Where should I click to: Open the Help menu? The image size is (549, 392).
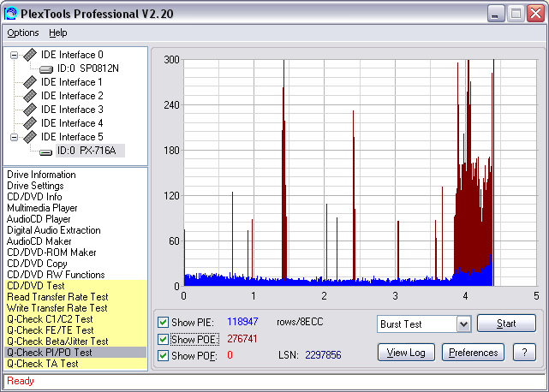coord(57,33)
